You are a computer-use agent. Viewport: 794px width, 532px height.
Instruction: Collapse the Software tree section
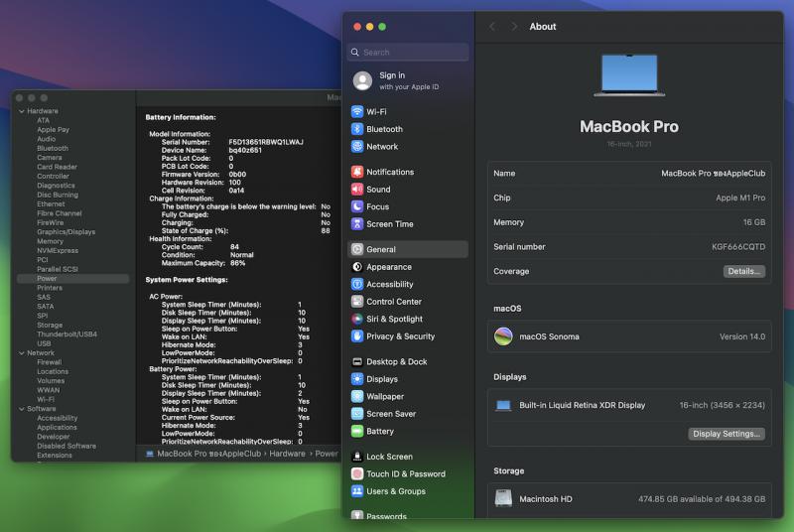point(21,409)
